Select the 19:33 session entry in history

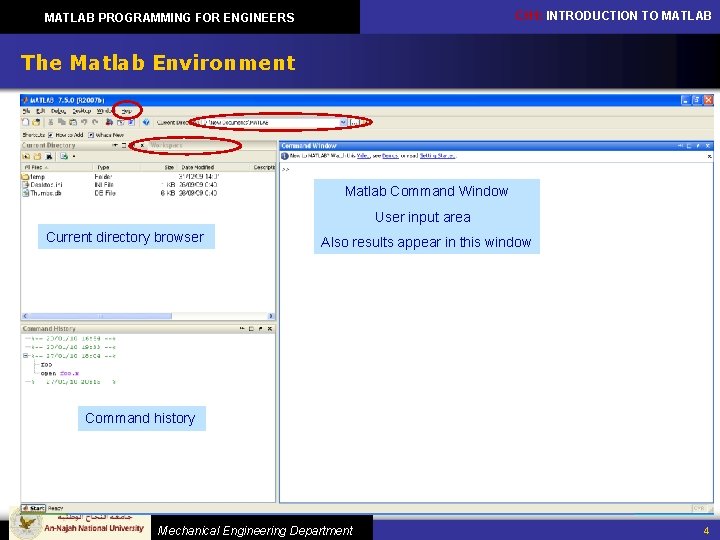coord(73,347)
